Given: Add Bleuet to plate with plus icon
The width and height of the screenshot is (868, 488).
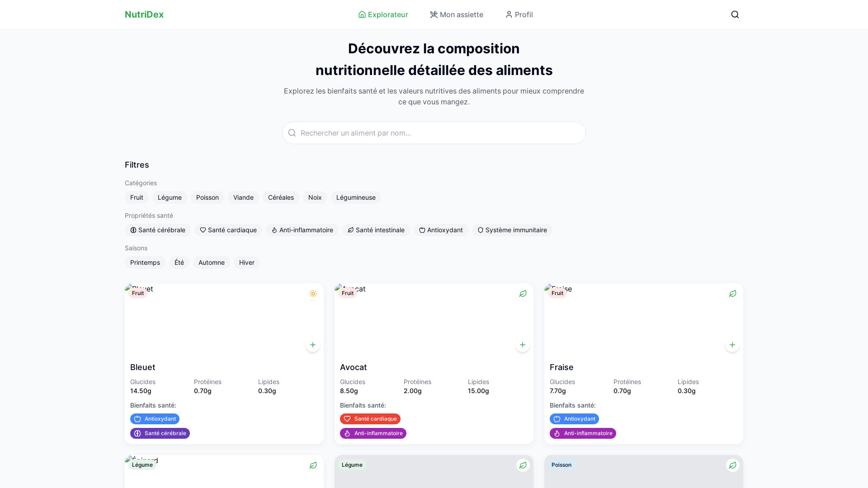Looking at the screenshot, I should [x=313, y=345].
